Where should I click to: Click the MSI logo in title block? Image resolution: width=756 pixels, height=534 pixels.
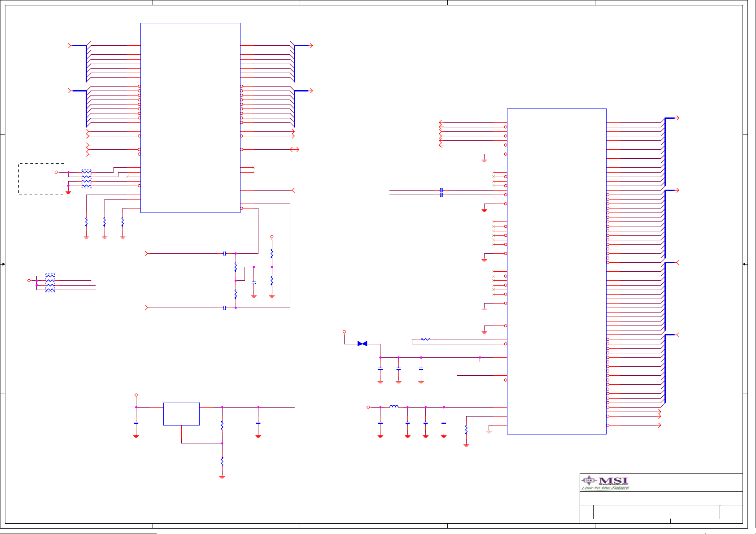tap(605, 483)
